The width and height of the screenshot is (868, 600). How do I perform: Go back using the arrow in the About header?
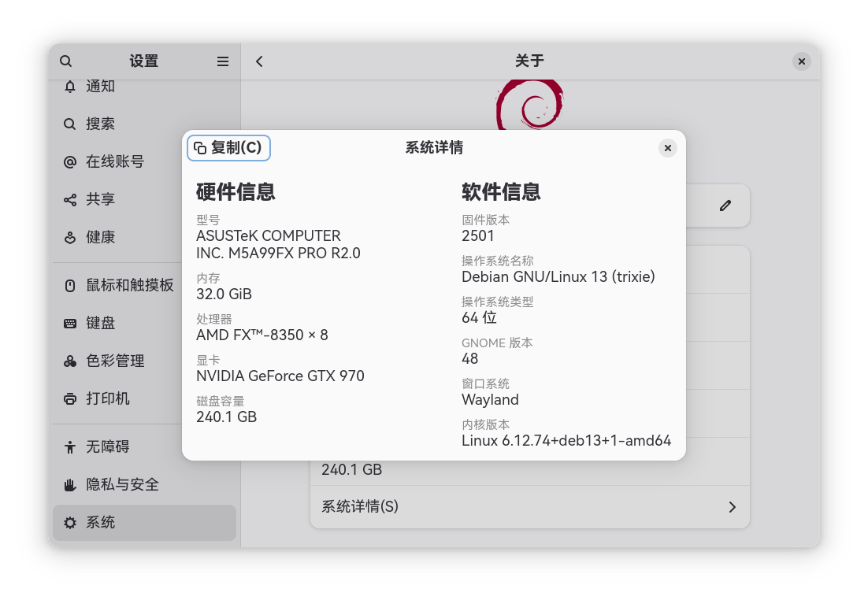pos(259,61)
